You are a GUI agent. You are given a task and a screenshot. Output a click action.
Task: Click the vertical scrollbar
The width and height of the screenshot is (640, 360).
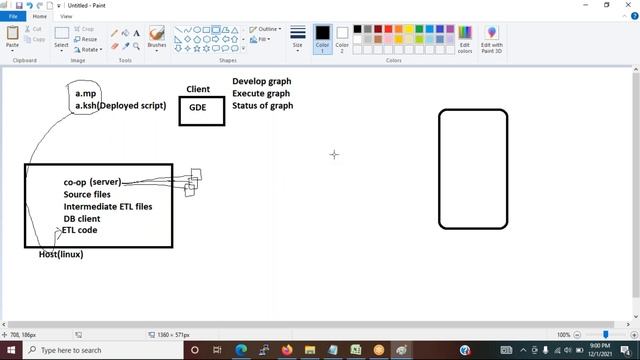636,186
